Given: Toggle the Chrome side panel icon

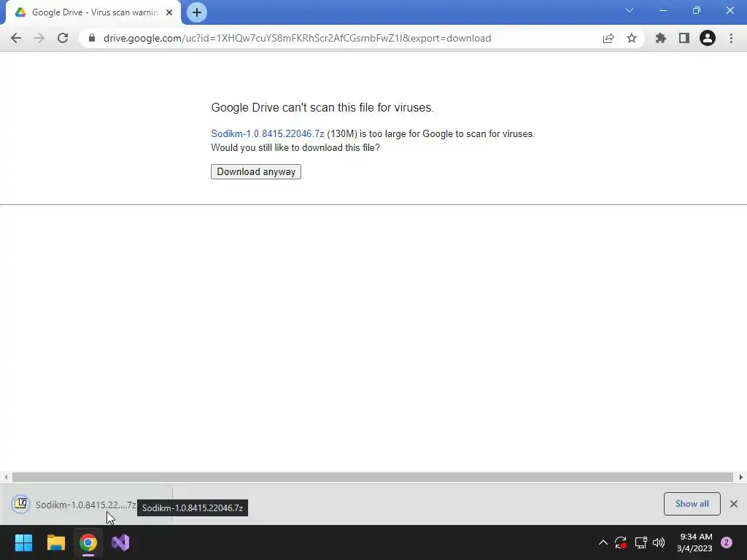Looking at the screenshot, I should 684,38.
